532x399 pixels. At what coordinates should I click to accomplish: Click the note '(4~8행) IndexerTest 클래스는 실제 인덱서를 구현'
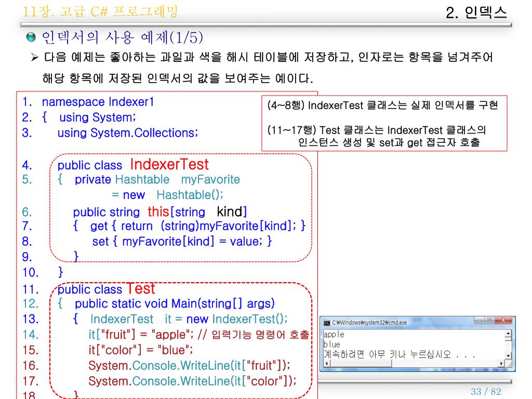pos(383,105)
